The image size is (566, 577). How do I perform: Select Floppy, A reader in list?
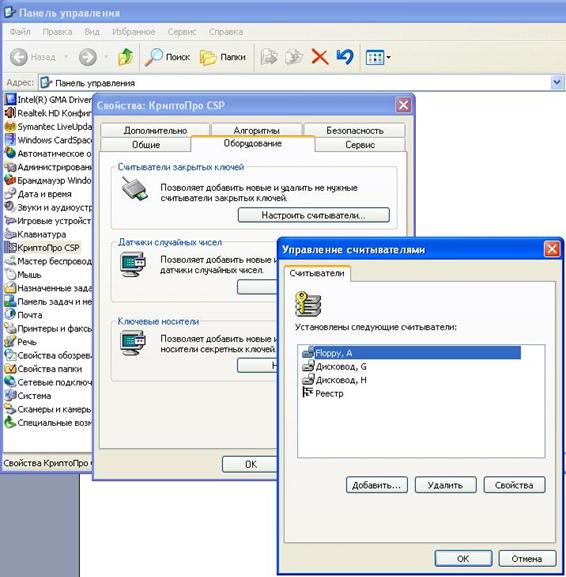411,353
